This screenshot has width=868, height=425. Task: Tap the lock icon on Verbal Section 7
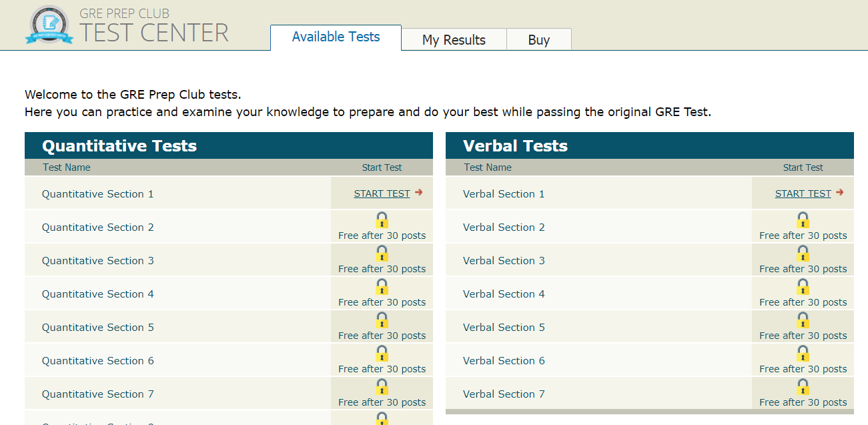(x=803, y=387)
